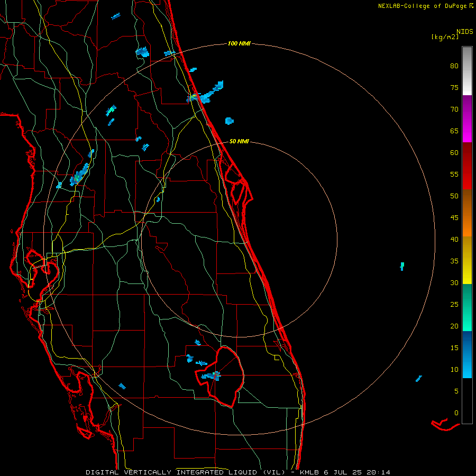Viewport: 476px width, 476px height.
Task: Click the 60 value on the color scale
Action: click(454, 153)
